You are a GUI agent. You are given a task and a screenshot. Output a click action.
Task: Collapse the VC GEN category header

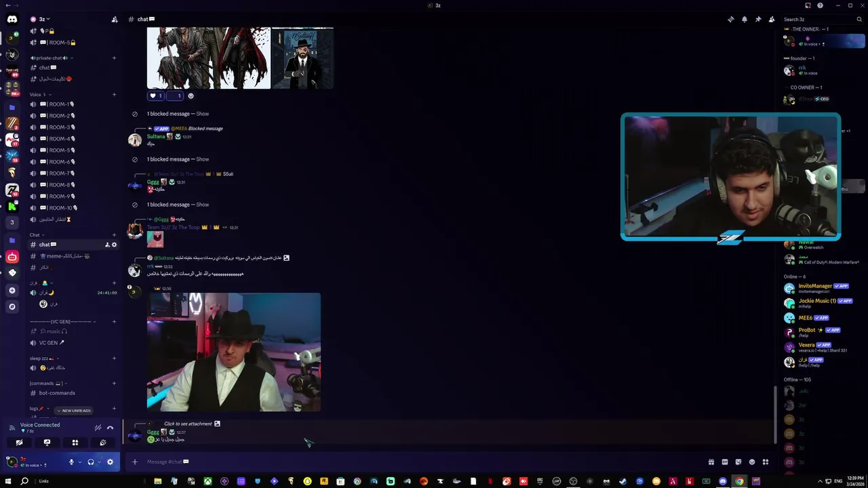coord(62,321)
